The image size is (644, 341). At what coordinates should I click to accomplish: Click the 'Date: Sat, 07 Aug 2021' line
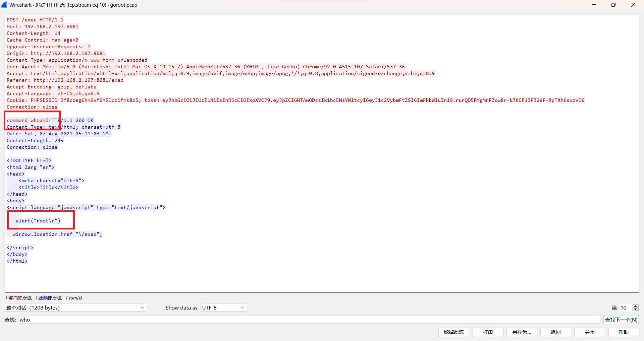[x=59, y=134]
